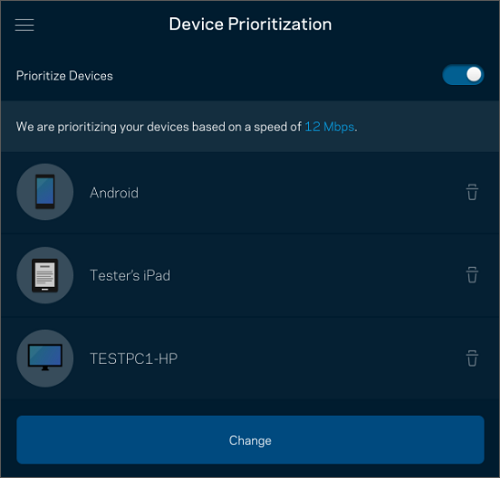Select the Tester's iPad device name
This screenshot has width=500, height=478.
point(130,276)
